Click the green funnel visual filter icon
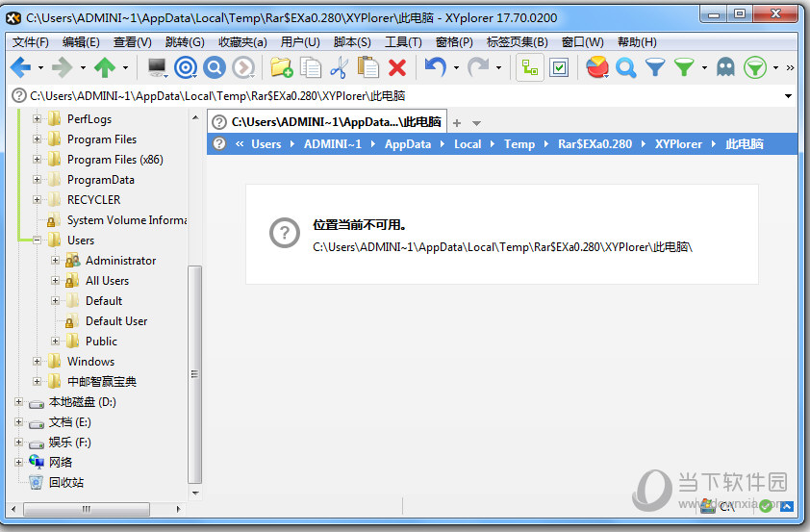810x532 pixels. pyautogui.click(x=684, y=67)
